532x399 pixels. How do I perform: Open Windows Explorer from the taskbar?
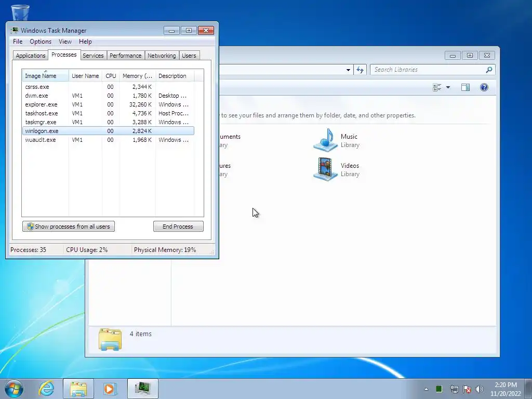pyautogui.click(x=78, y=389)
